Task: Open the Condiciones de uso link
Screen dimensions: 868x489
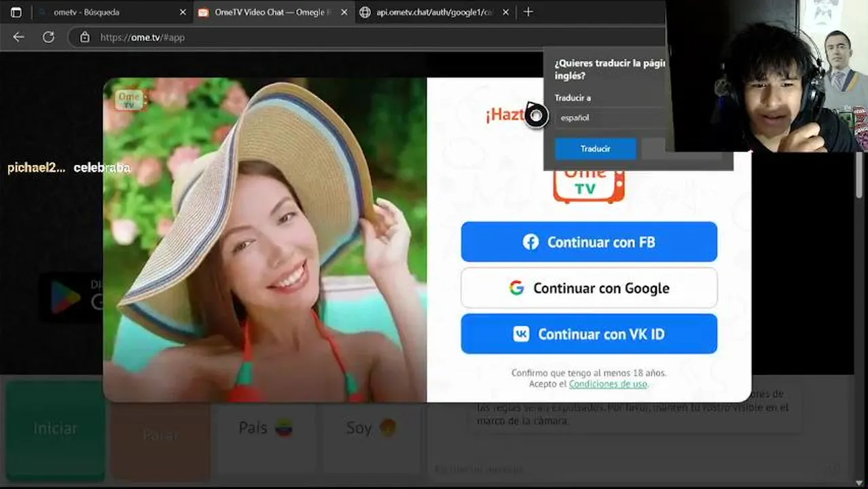Action: 608,384
